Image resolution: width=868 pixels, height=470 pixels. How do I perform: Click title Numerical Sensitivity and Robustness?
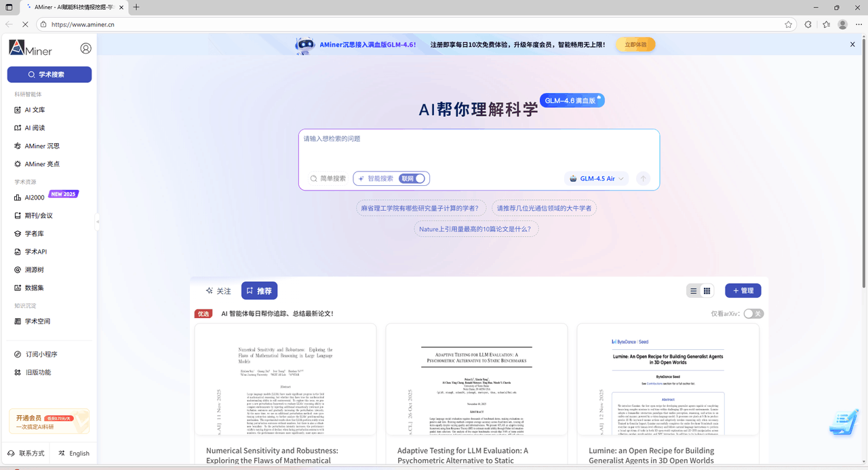[x=272, y=455]
